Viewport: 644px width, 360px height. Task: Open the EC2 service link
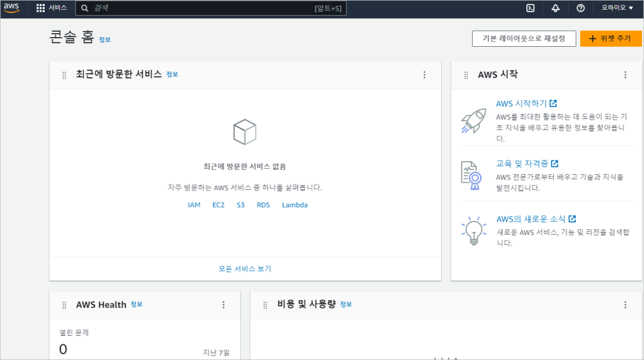pos(218,204)
